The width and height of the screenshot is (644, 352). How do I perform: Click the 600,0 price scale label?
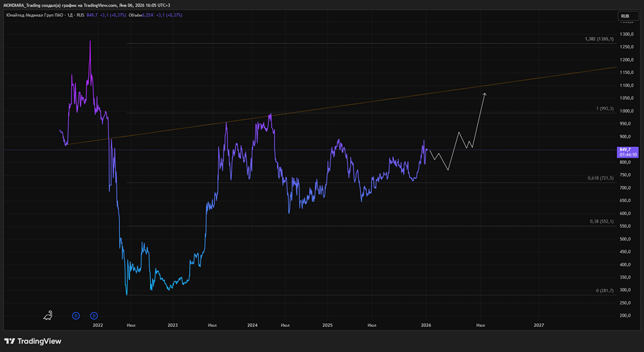627,214
